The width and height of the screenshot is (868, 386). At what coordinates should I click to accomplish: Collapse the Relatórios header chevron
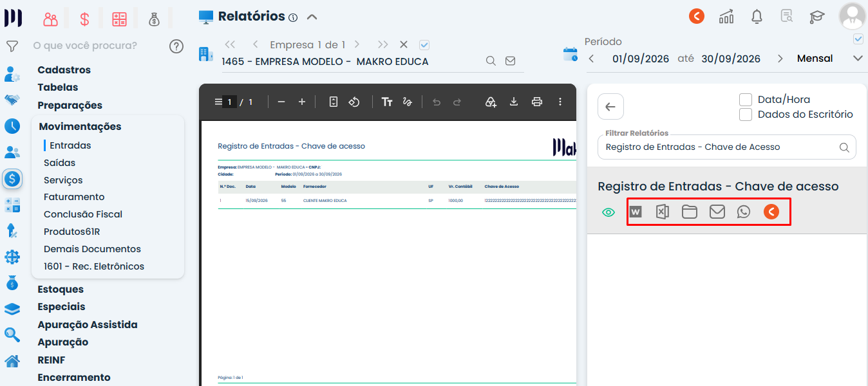point(312,17)
